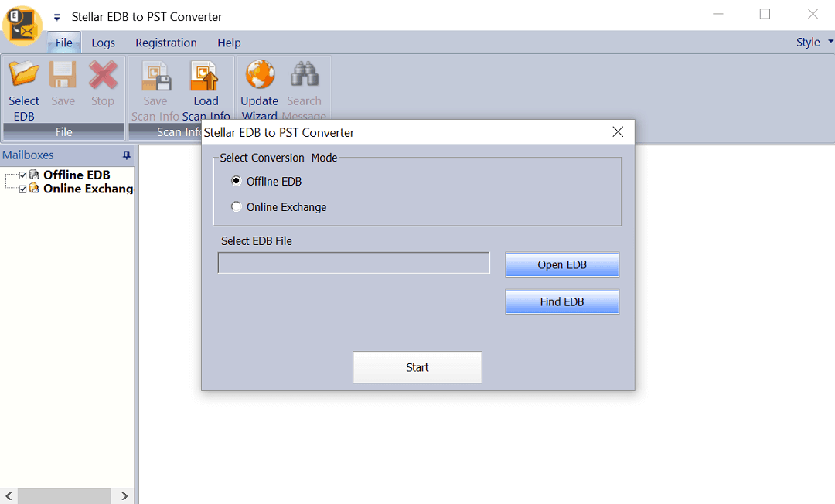Click the Online Exchange mailbox tree icon
Viewport: 835px width, 504px height.
coord(34,188)
